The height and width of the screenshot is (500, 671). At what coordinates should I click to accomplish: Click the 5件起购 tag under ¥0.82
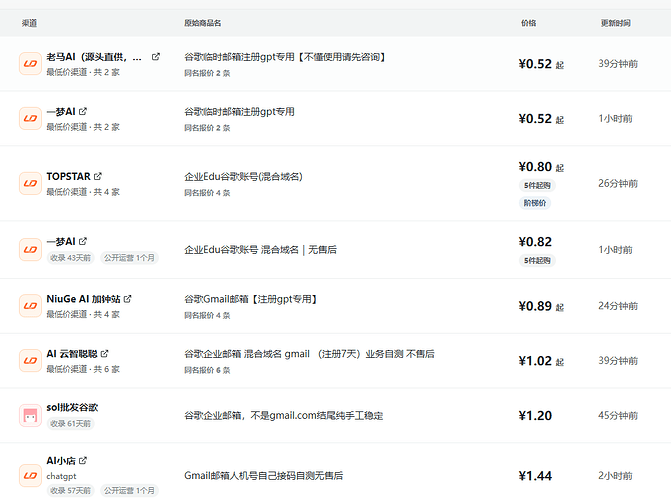tap(537, 260)
